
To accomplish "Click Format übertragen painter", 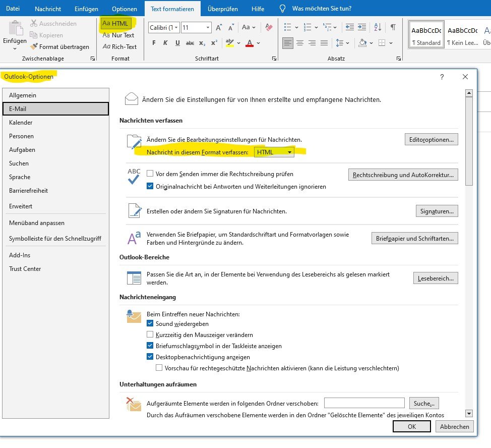I will (59, 47).
